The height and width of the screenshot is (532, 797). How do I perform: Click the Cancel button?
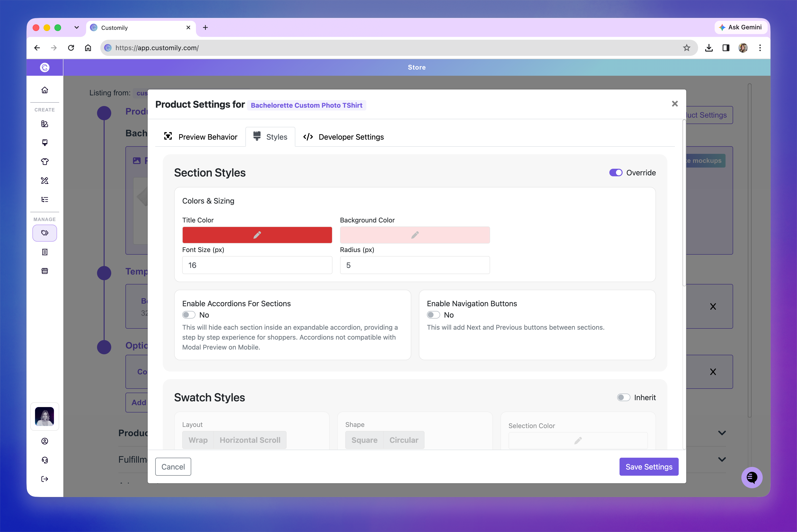[173, 467]
